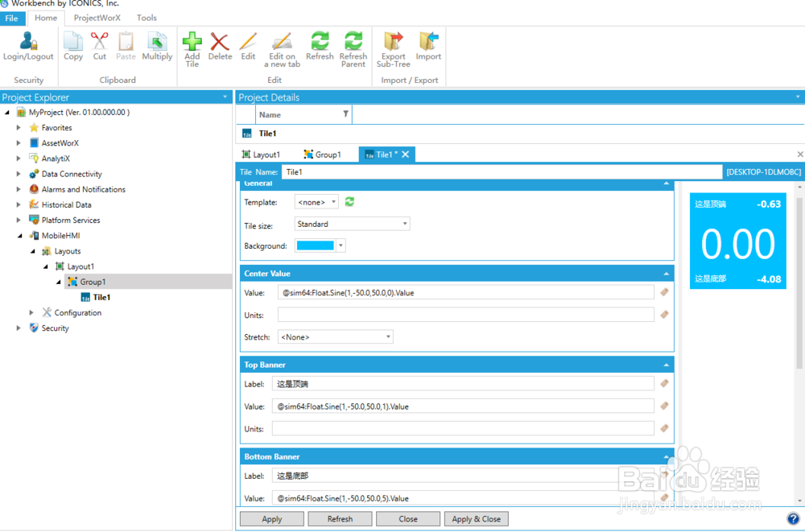This screenshot has height=532, width=805.
Task: Click the Cut scissors icon
Action: tap(100, 41)
